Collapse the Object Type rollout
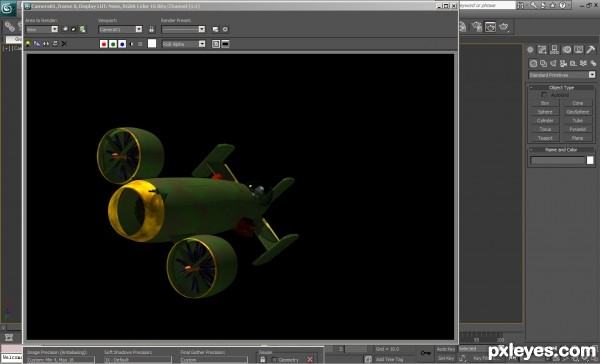The height and width of the screenshot is (364, 600). coord(561,87)
